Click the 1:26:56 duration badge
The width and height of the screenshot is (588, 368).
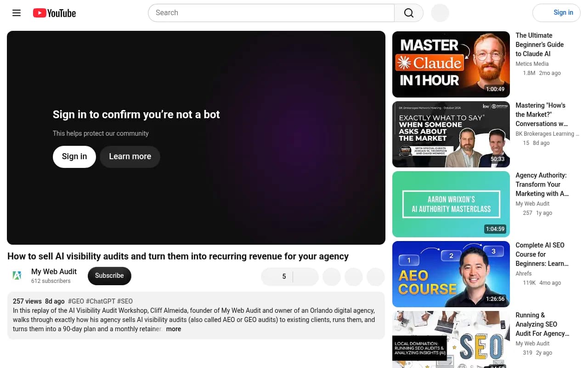click(495, 299)
